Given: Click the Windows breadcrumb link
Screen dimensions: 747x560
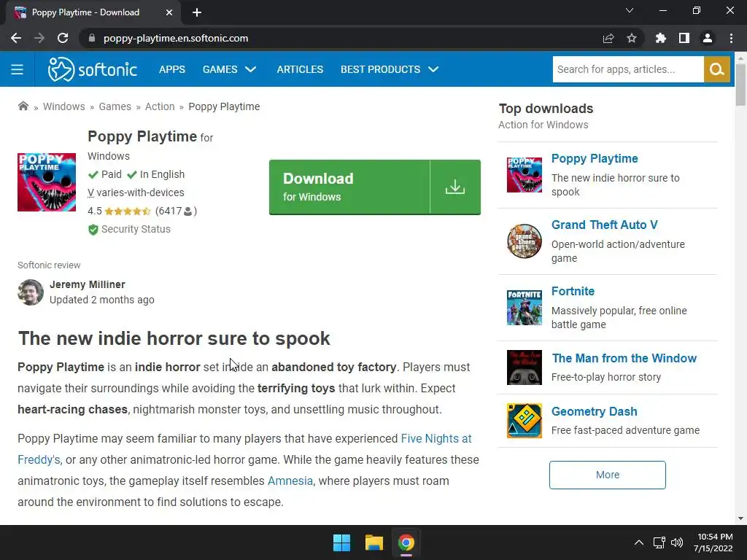Looking at the screenshot, I should point(64,106).
